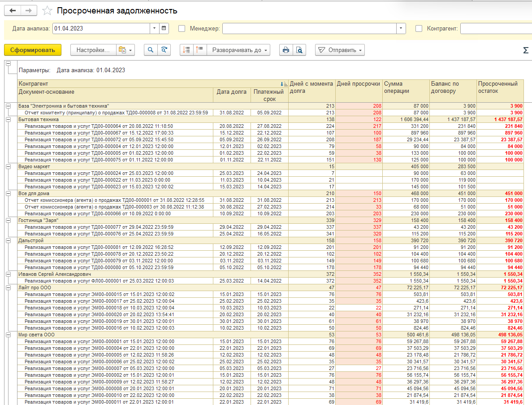Click the Сформировать button

(33, 50)
